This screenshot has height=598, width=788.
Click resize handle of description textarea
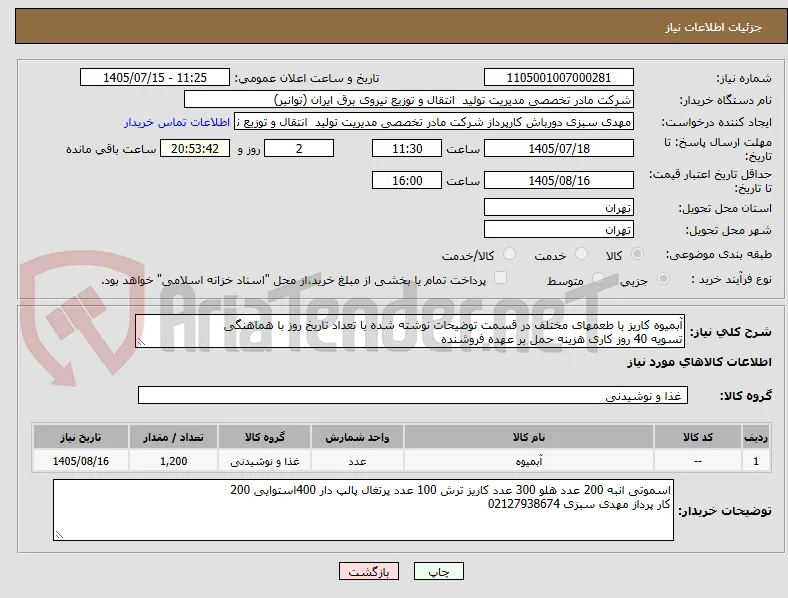click(x=141, y=342)
